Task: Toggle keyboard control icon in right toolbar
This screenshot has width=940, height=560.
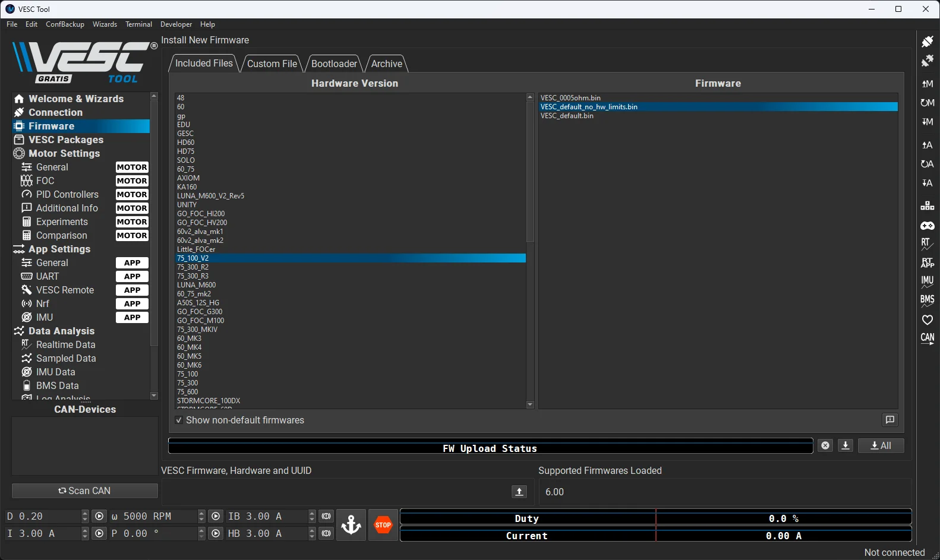Action: 927,206
